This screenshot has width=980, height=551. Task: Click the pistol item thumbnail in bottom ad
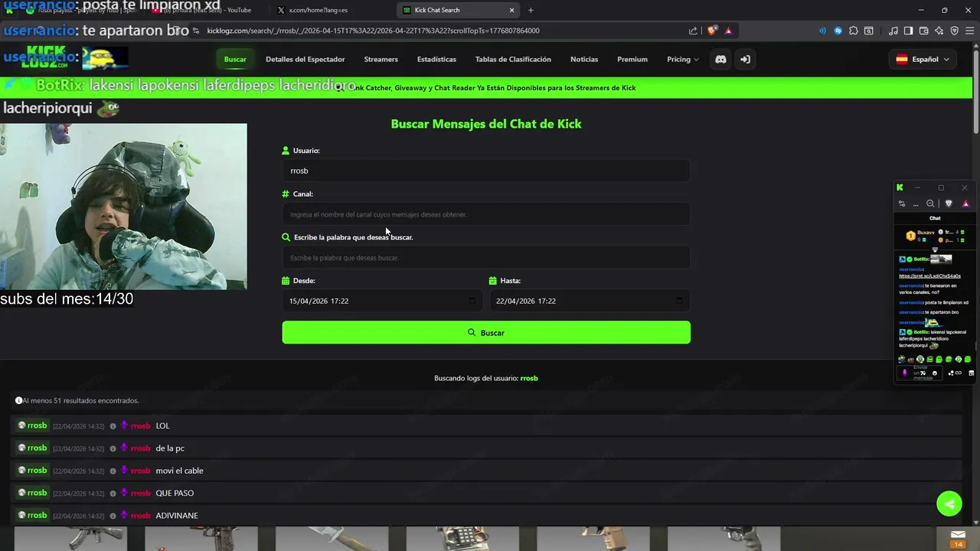tap(592, 538)
